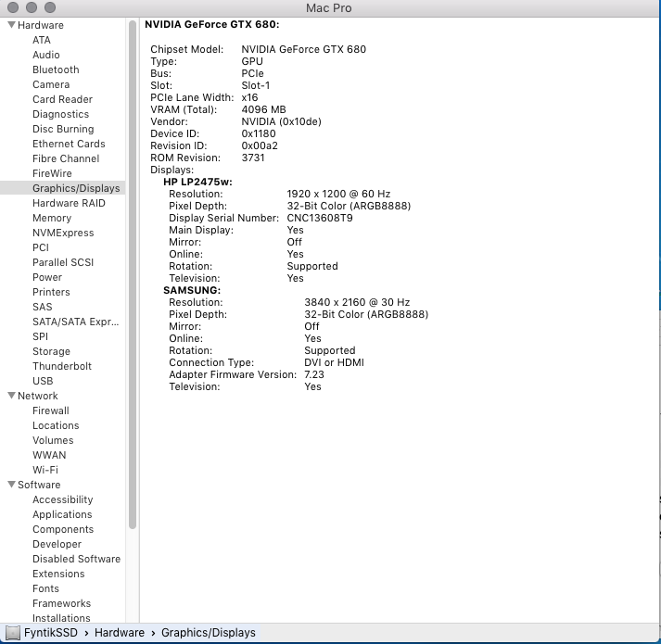Open NVMExpress information
The width and height of the screenshot is (661, 644).
[x=63, y=233]
